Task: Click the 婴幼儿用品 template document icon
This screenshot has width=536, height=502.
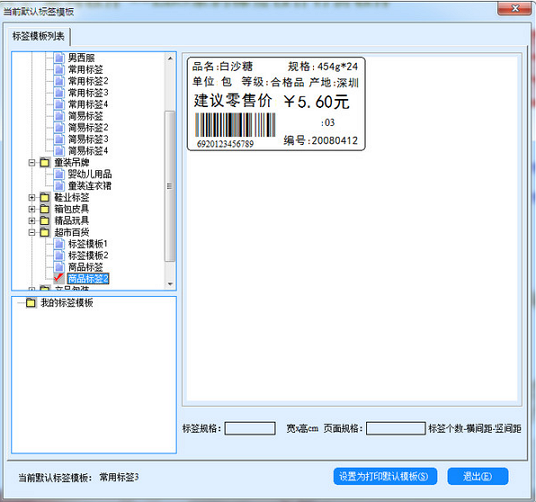Action: tap(59, 174)
